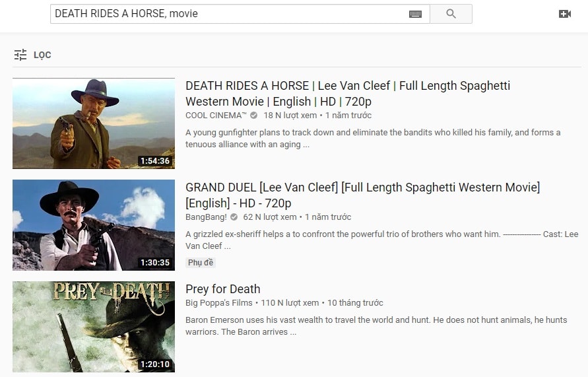Click the verified badge beside COOL CINEMA
588x377 pixels.
(x=254, y=115)
